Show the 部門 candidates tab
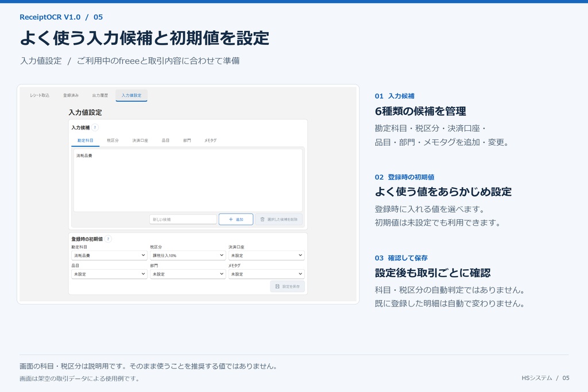Screen dimensions: 588x392 click(x=187, y=140)
